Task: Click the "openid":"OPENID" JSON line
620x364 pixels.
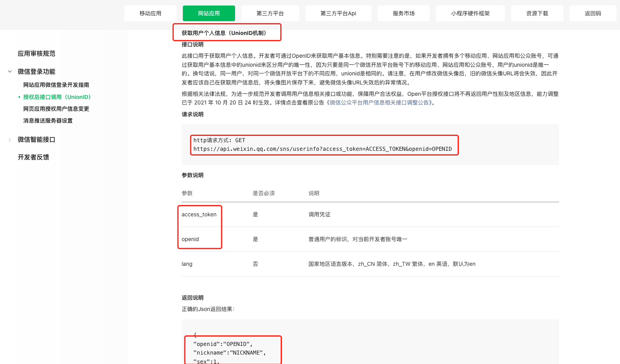Action: [223, 344]
